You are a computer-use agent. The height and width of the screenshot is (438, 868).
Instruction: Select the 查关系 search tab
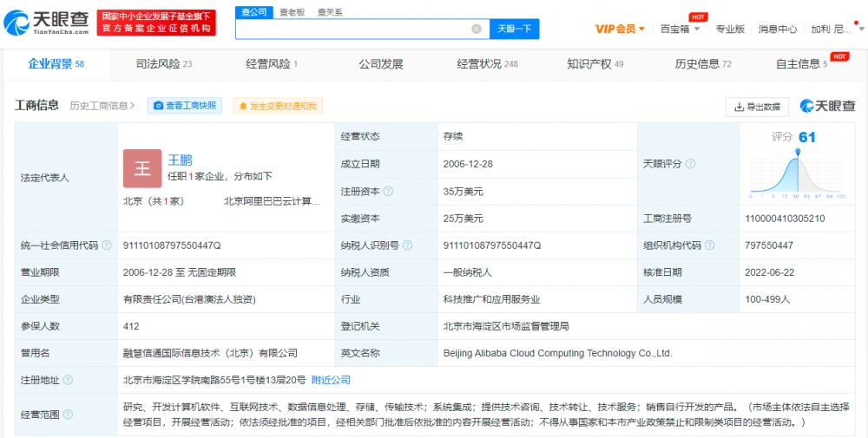click(330, 12)
